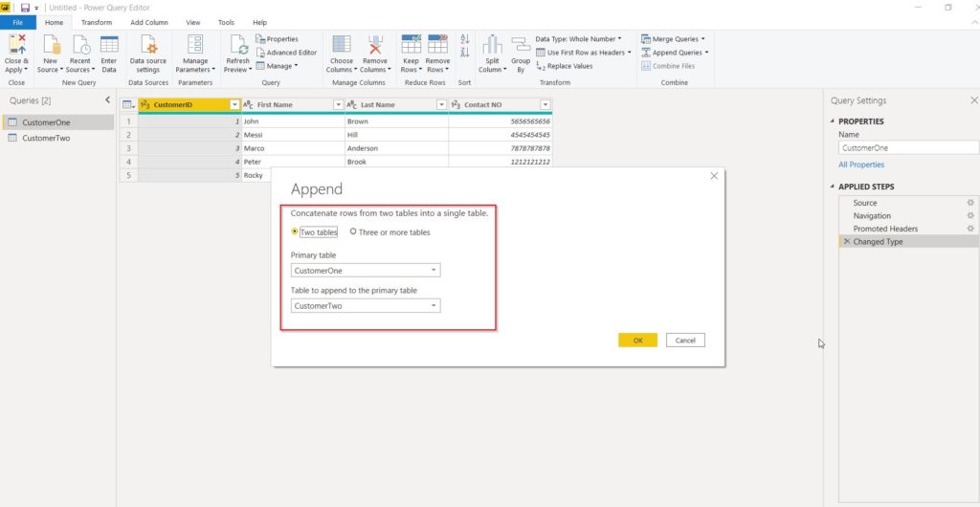
Task: Click Replace Values in the ribbon
Action: tap(565, 66)
